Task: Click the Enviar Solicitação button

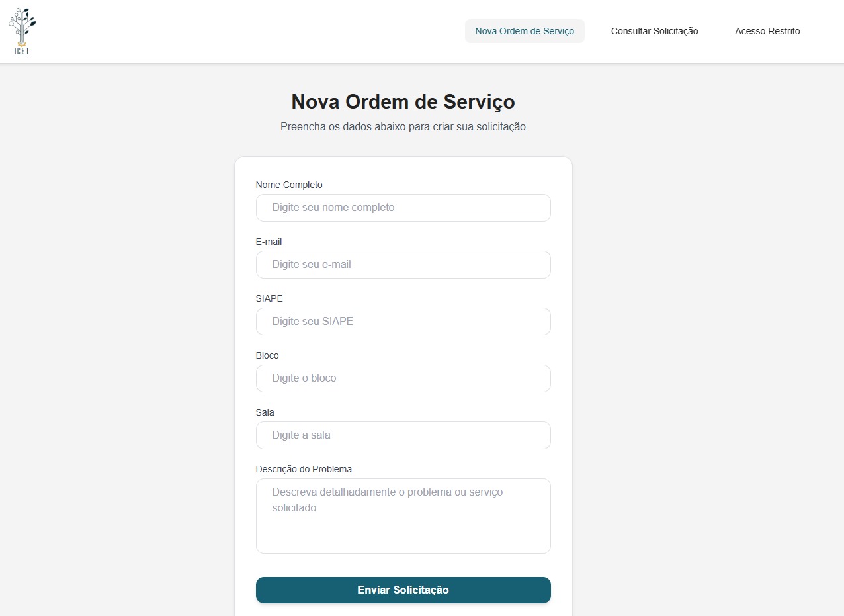Action: 403,590
